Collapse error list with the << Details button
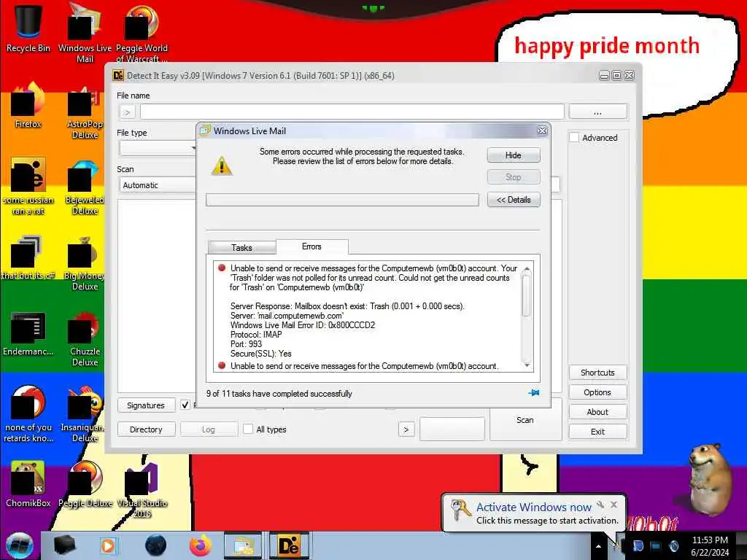The image size is (747, 560). (514, 200)
